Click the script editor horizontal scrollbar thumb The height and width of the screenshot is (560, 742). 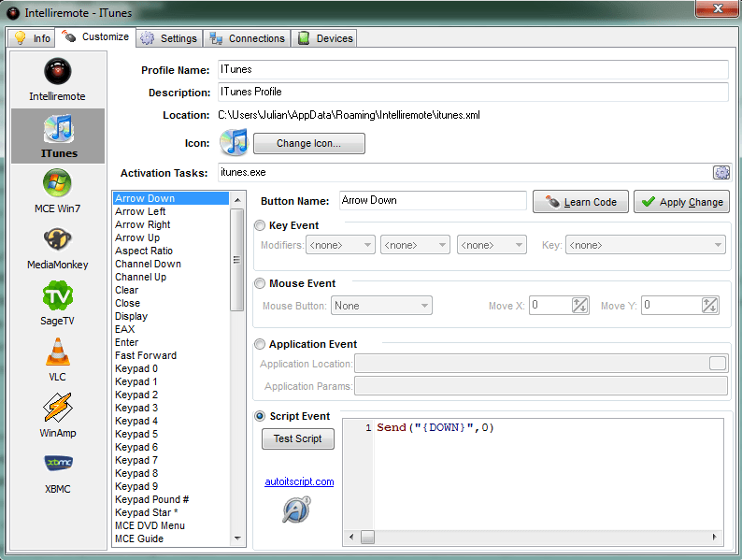click(367, 537)
